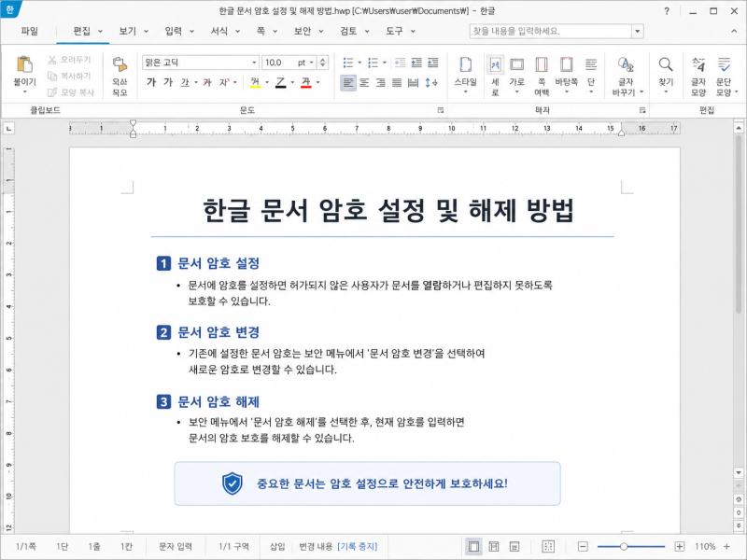This screenshot has height=560, width=747.
Task: Toggle strikethrough text button
Action: 207,82
